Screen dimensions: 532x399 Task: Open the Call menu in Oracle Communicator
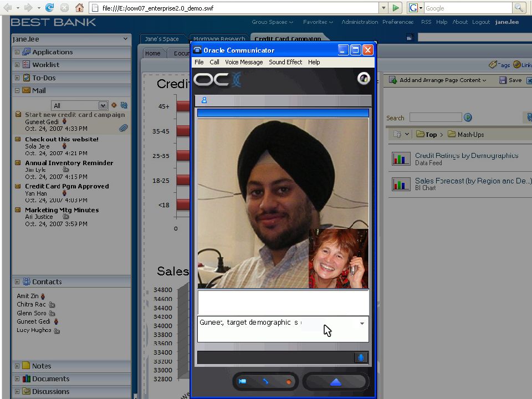pos(214,62)
